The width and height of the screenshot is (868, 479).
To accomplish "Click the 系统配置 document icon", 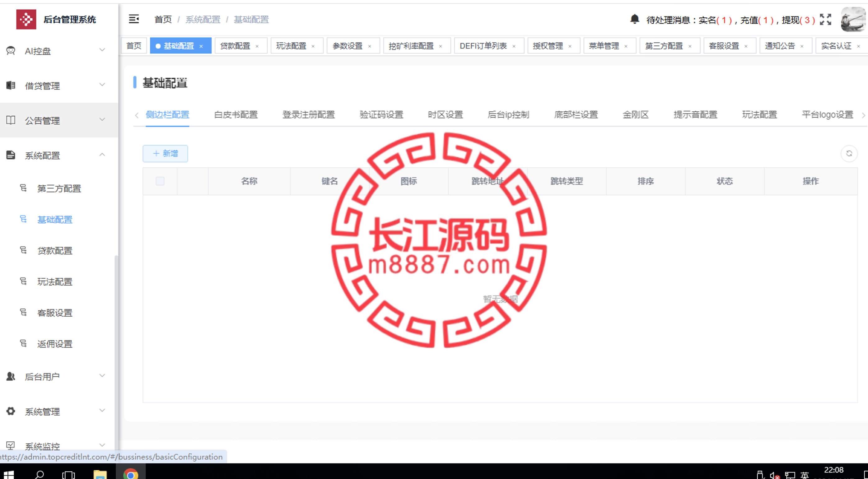I will (11, 155).
